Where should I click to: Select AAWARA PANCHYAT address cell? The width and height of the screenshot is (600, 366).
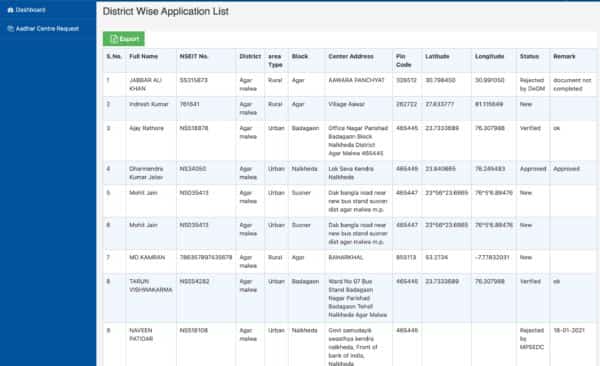356,80
